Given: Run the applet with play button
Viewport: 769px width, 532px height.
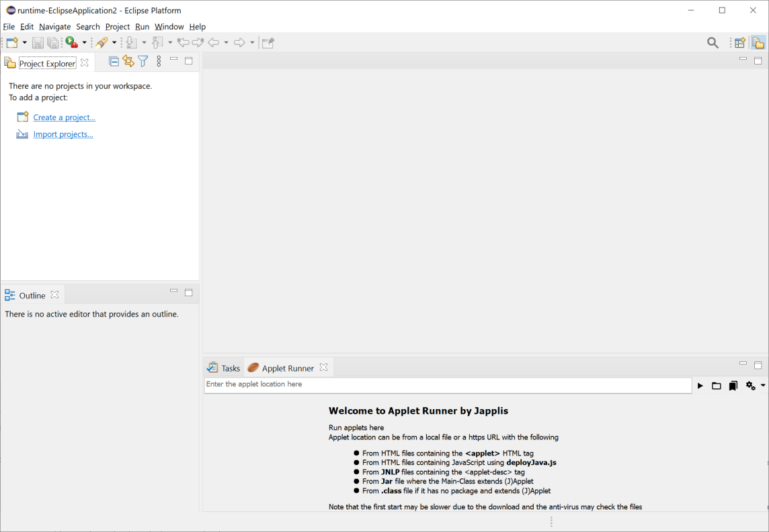Looking at the screenshot, I should pos(700,386).
